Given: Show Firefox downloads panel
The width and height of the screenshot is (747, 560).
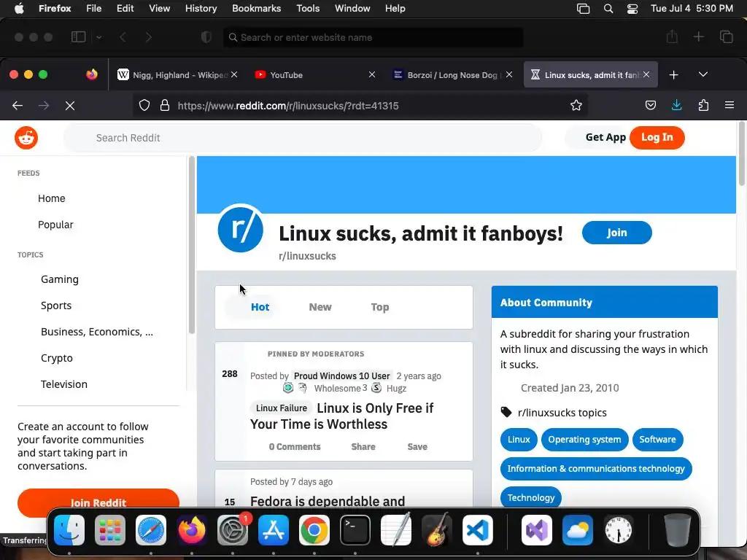Looking at the screenshot, I should tap(676, 106).
